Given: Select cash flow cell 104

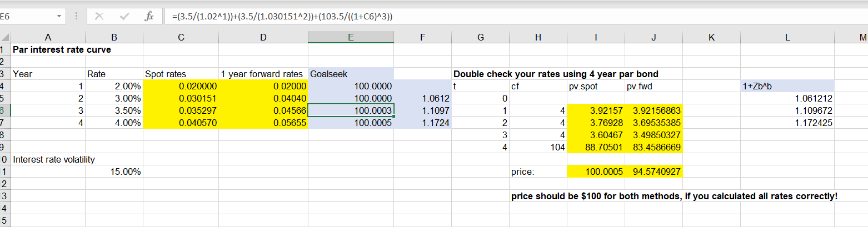Looking at the screenshot, I should [537, 147].
